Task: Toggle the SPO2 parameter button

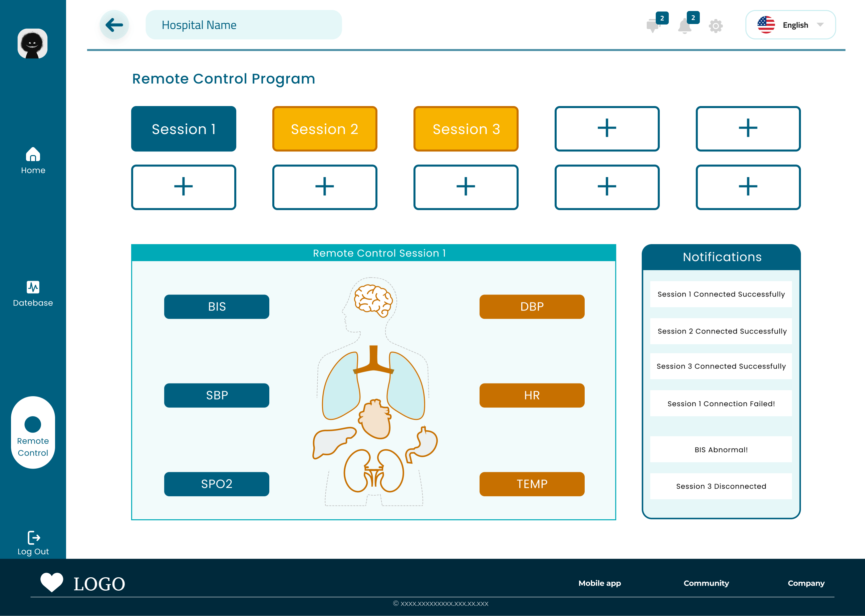Action: tap(217, 484)
